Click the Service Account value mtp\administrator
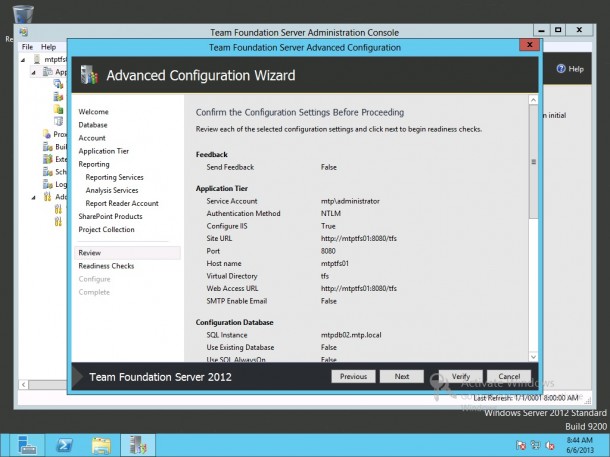This screenshot has height=457, width=610. (x=350, y=201)
